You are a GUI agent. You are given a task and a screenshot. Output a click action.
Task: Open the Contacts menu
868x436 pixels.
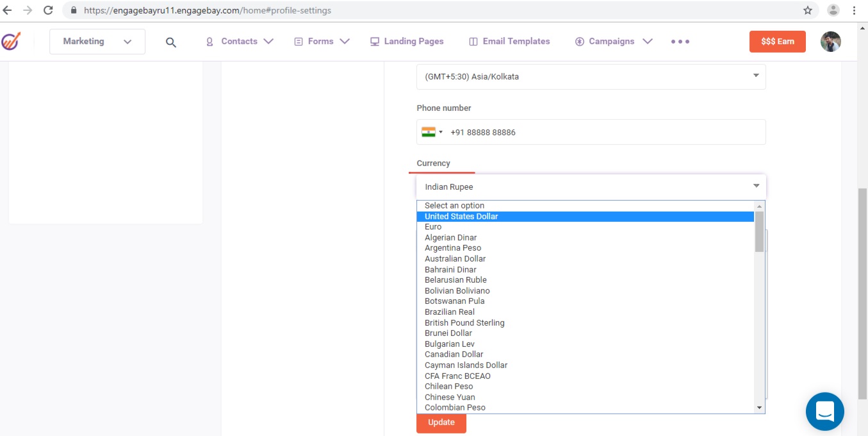click(x=239, y=42)
